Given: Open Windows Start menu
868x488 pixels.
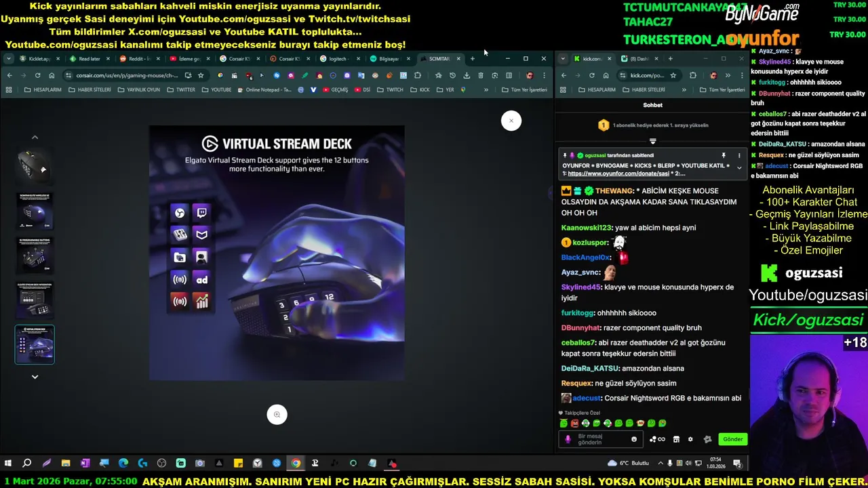Looking at the screenshot, I should pyautogui.click(x=7, y=464).
